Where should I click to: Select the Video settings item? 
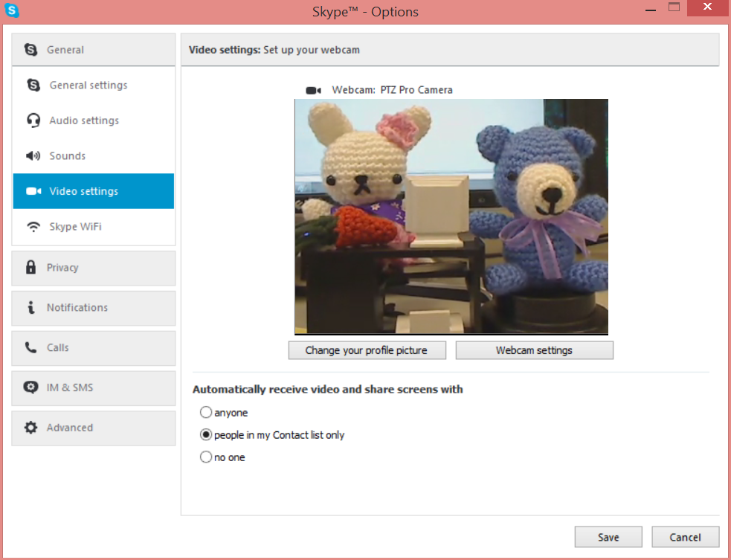tap(93, 191)
